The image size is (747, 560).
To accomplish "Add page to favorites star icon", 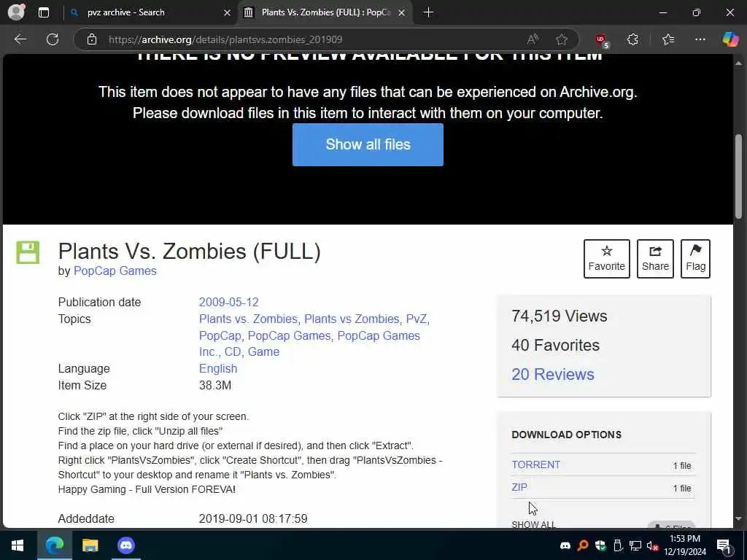I will (x=562, y=39).
